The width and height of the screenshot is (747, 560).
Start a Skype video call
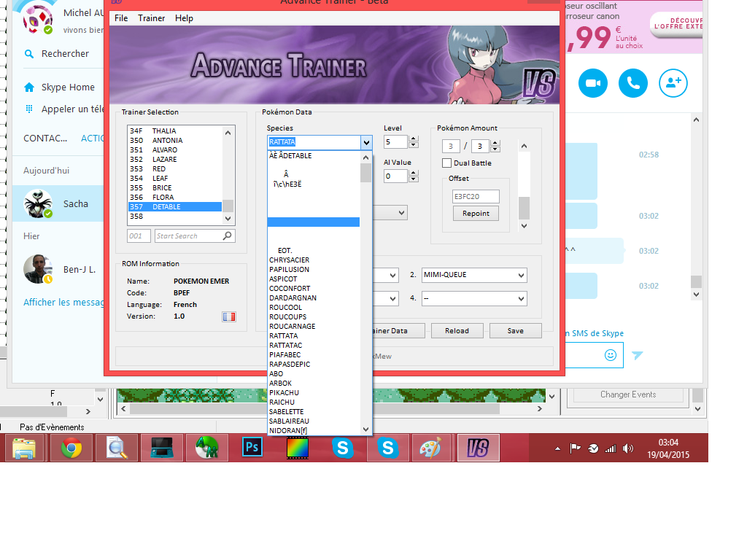click(592, 83)
